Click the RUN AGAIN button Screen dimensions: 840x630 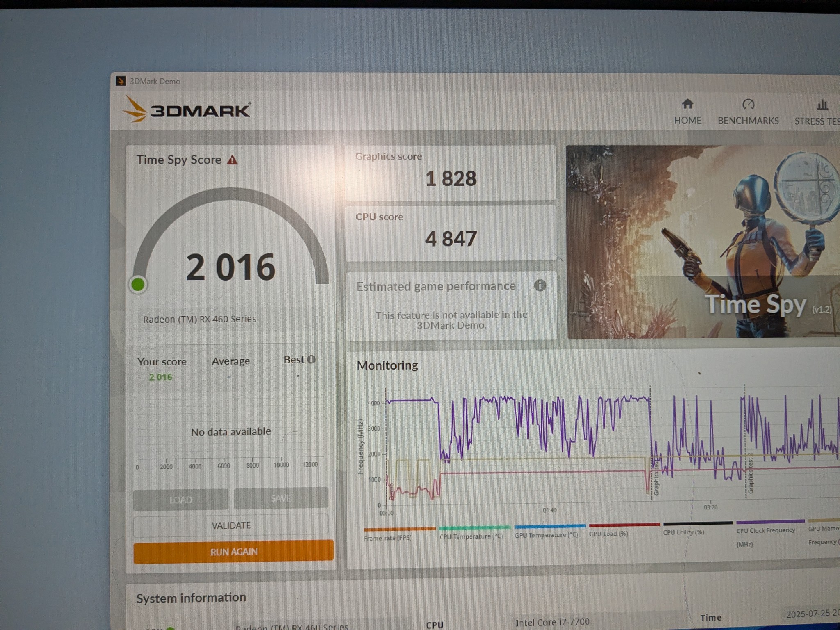pos(233,551)
